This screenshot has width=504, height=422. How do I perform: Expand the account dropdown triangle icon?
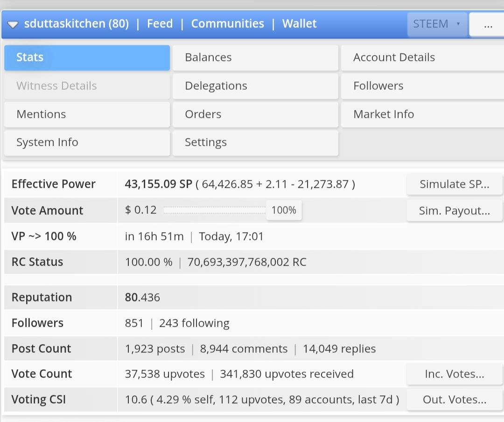(x=13, y=24)
